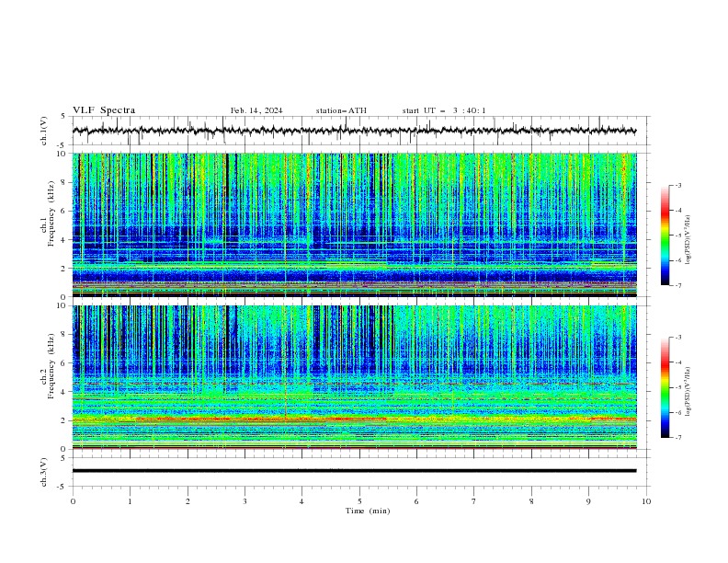Image resolution: width=728 pixels, height=563 pixels.
Task: Click time axis tick label "1" below ch.3
Action: 130,501
